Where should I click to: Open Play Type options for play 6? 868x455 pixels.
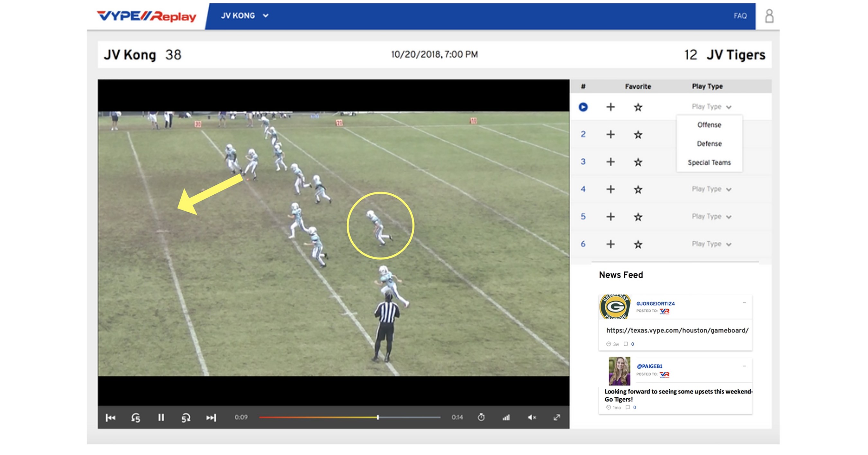(712, 244)
